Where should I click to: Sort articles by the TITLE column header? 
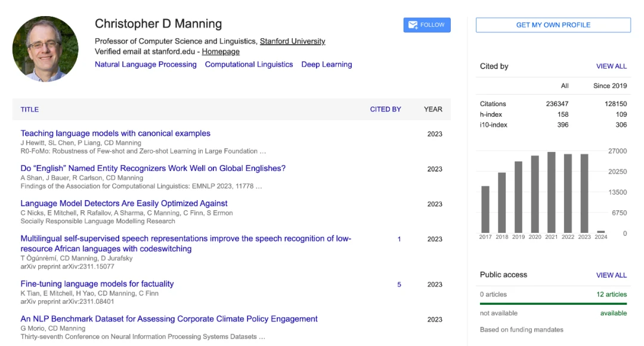[30, 110]
